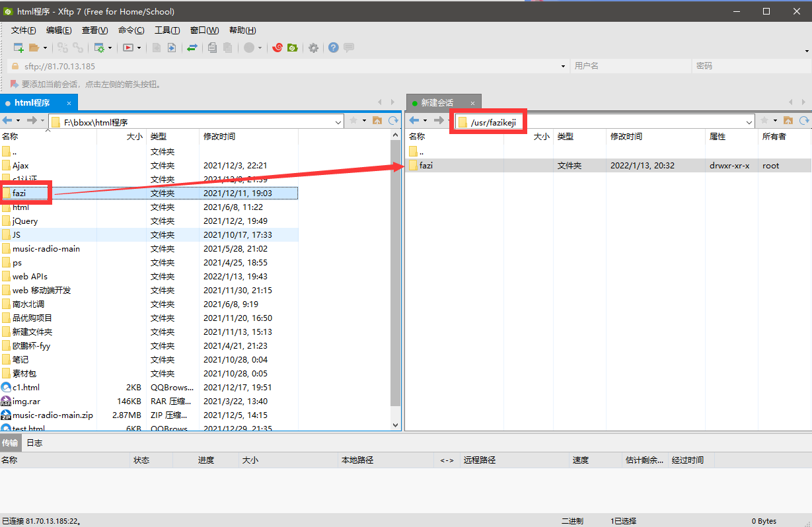
Task: Open a new session with the new session icon
Action: click(17, 48)
